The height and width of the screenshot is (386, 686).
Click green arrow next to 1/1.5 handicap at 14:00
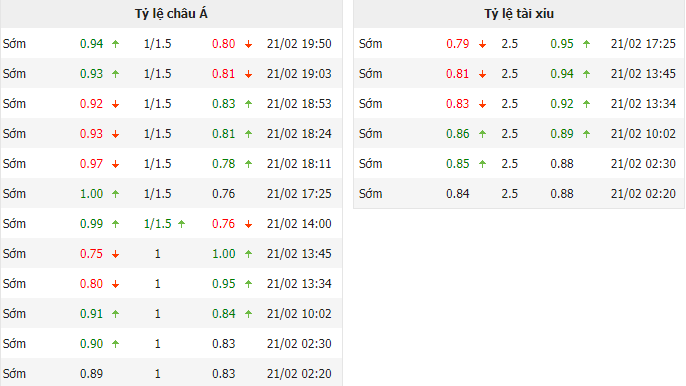coord(182,224)
